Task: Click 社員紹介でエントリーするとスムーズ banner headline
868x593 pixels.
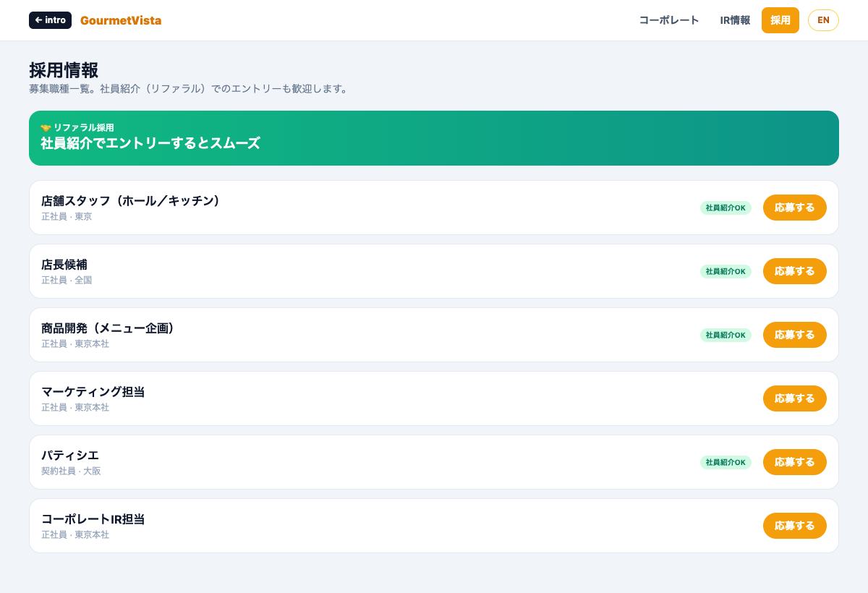Action: tap(150, 143)
